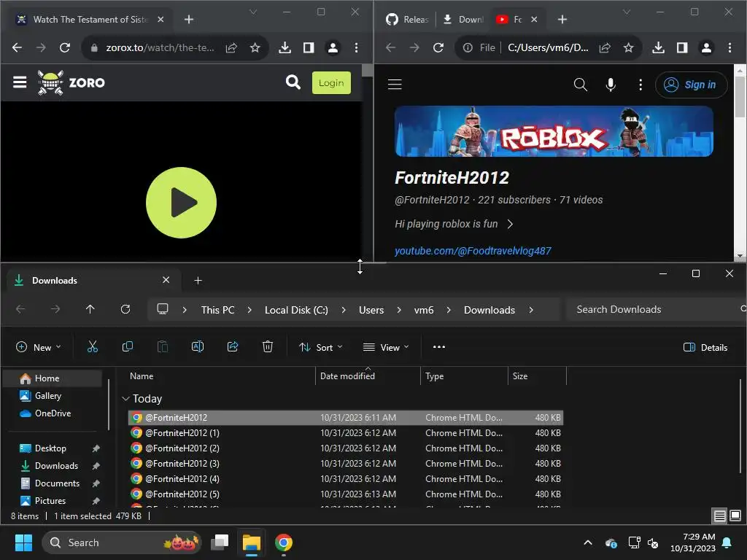Switch to large thumbnails view toggle

click(735, 516)
